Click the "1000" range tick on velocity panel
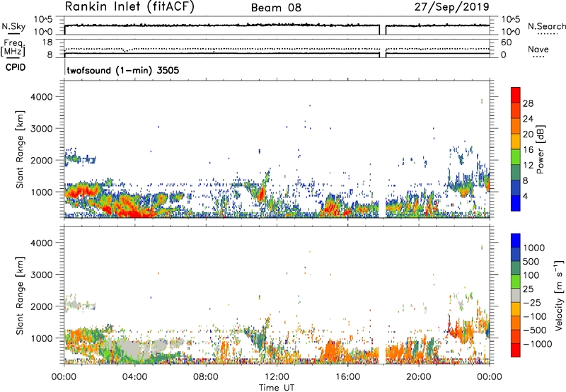Screen dimensions: 566x392 point(42,338)
